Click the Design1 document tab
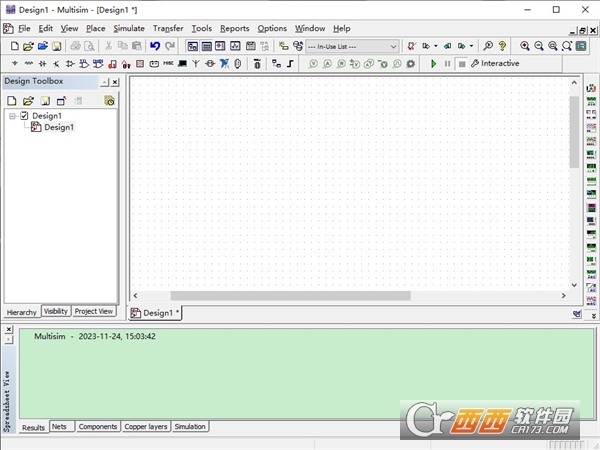600x450 pixels. tap(155, 313)
